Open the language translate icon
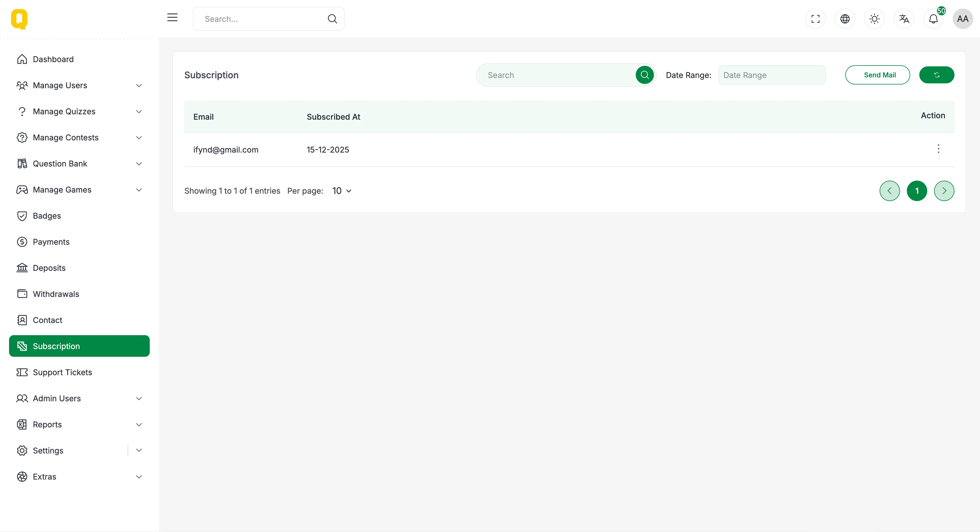980x532 pixels. [904, 19]
